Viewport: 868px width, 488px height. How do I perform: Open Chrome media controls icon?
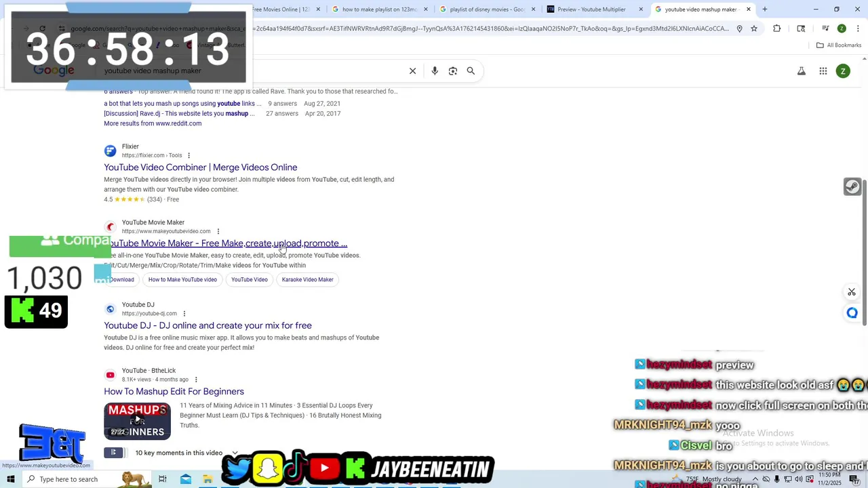tap(825, 28)
